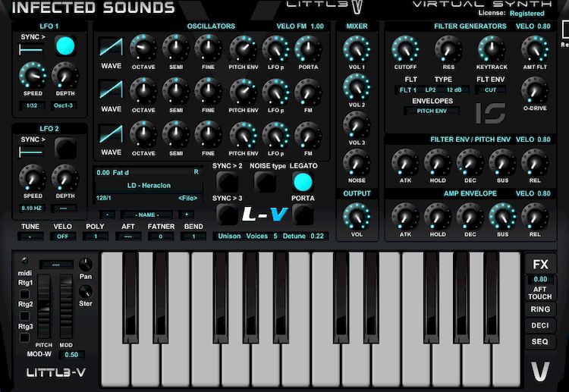Click the filter envelope ATK knob
Viewport: 569px width, 392px height.
point(405,162)
